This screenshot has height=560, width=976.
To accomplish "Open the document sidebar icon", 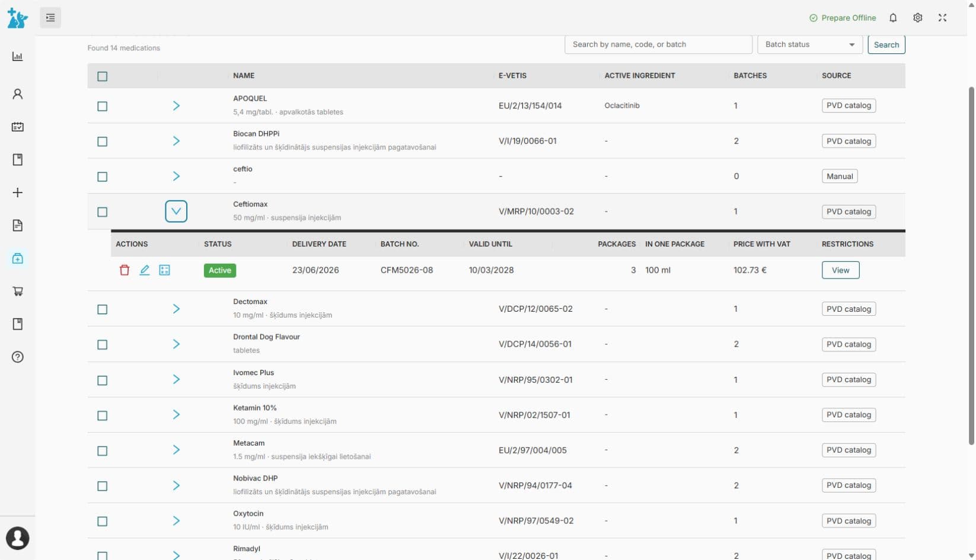I will tap(18, 225).
